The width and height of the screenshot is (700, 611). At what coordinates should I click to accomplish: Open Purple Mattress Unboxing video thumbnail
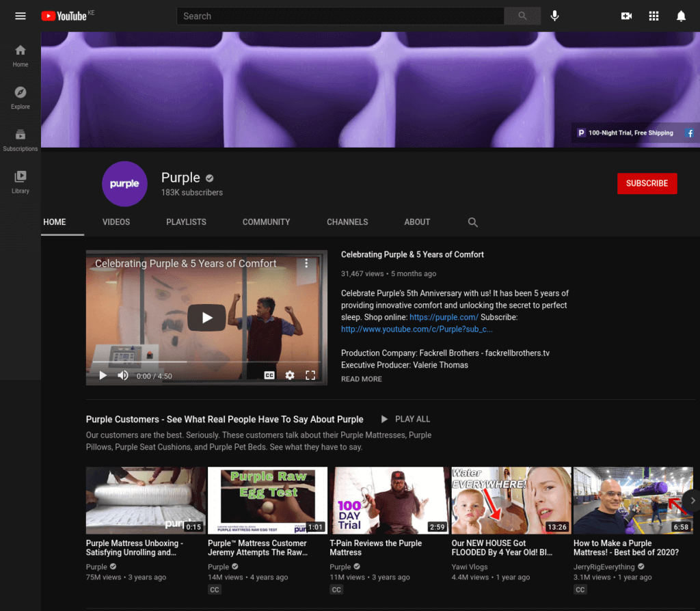pyautogui.click(x=146, y=500)
